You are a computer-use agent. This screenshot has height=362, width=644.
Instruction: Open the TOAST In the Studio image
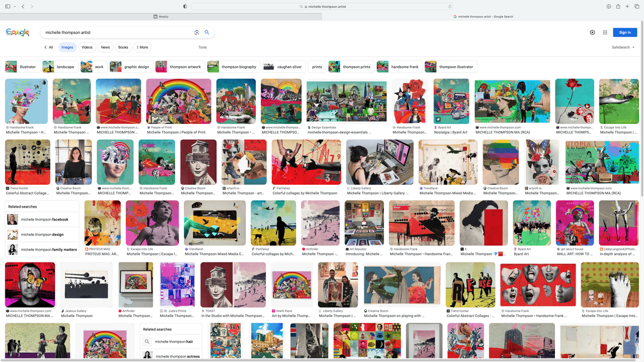233,285
